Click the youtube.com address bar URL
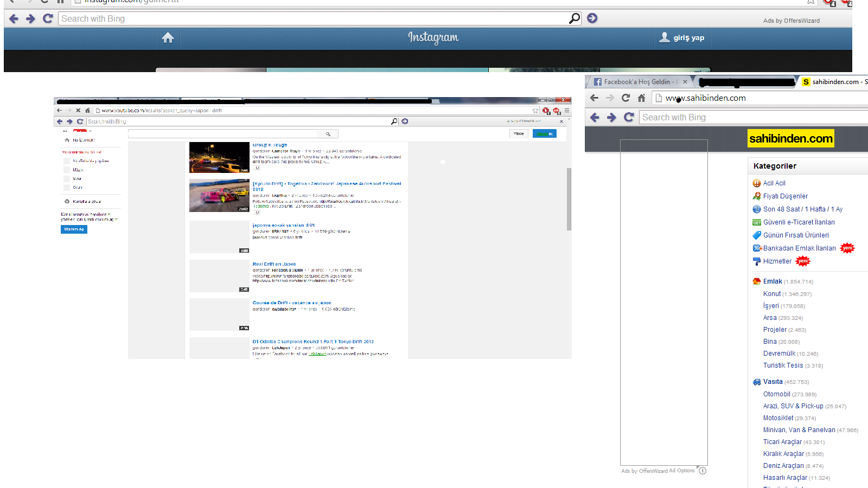The image size is (868, 488). pos(162,111)
